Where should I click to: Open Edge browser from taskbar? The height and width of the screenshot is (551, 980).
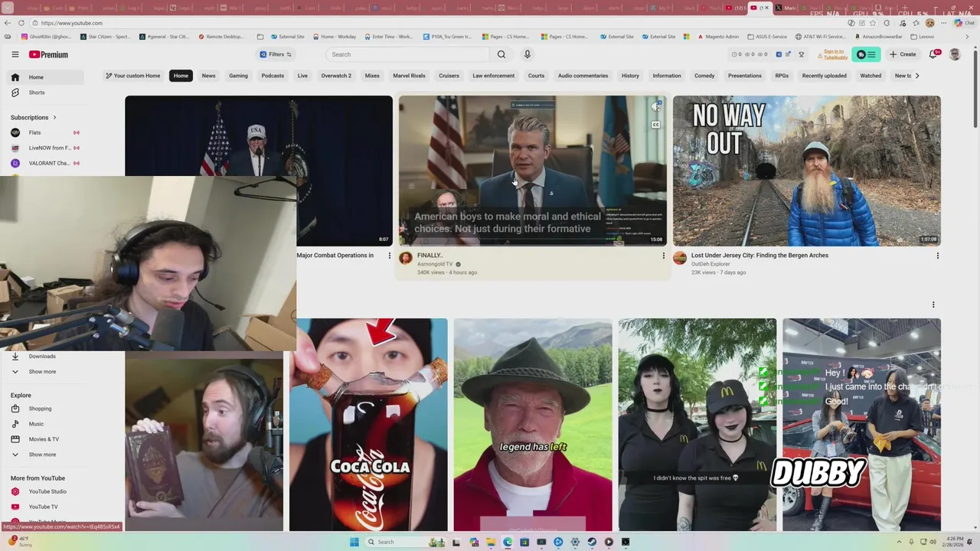pyautogui.click(x=508, y=542)
